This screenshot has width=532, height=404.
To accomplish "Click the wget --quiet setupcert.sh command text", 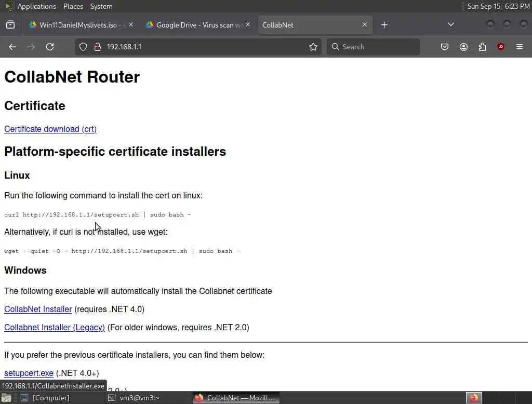I will click(x=122, y=251).
